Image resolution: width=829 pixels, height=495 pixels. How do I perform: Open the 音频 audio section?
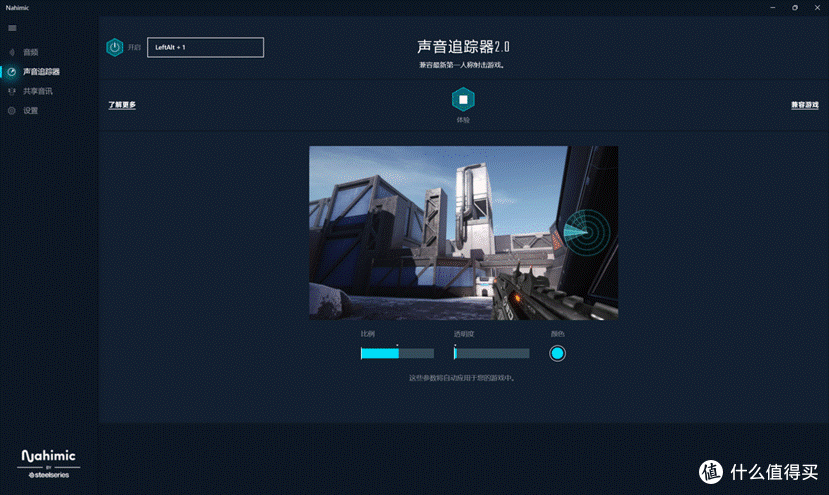coord(31,52)
